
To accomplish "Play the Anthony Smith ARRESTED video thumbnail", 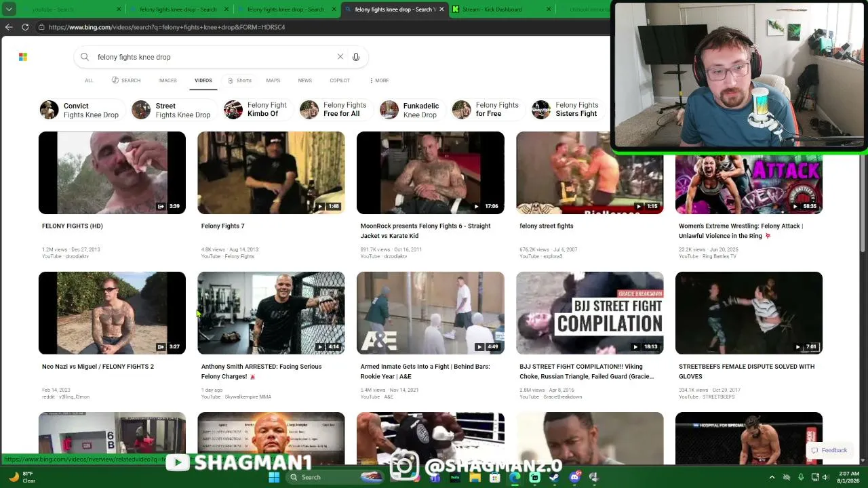I will 271,313.
